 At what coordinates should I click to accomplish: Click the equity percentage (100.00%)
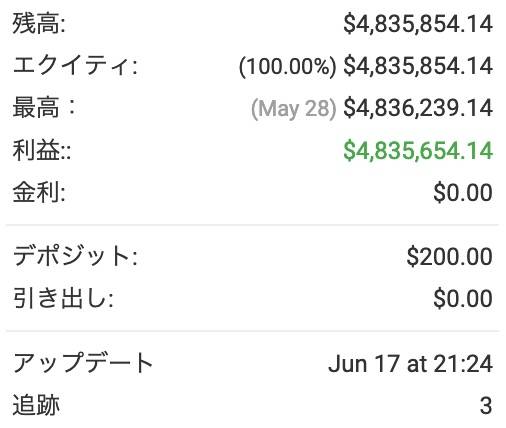pyautogui.click(x=288, y=66)
